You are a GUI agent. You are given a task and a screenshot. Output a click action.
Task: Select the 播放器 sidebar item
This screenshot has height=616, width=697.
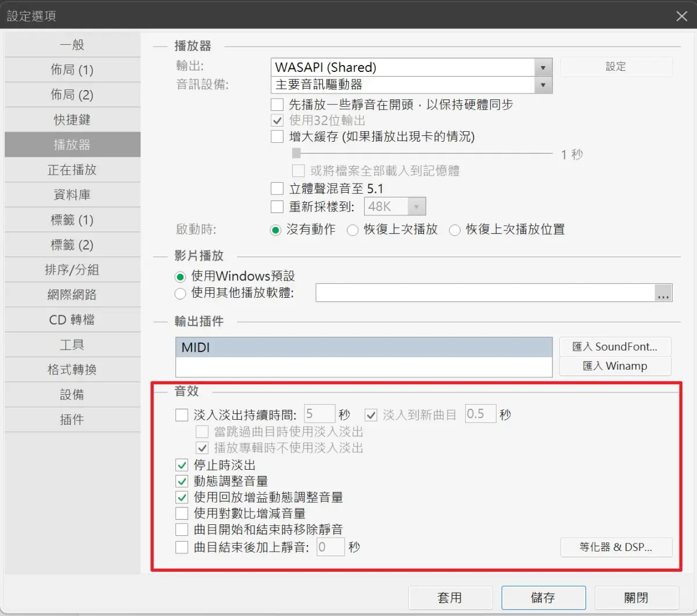pyautogui.click(x=73, y=145)
